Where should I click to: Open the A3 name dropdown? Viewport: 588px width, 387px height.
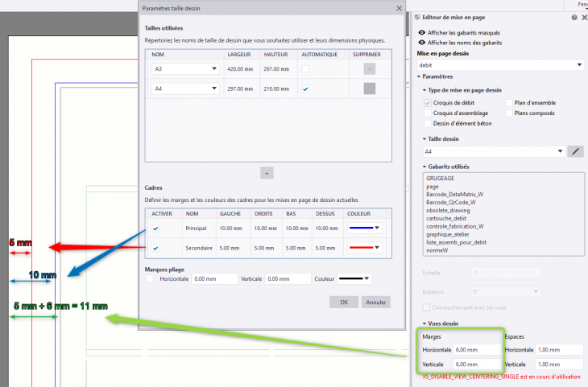(x=185, y=69)
